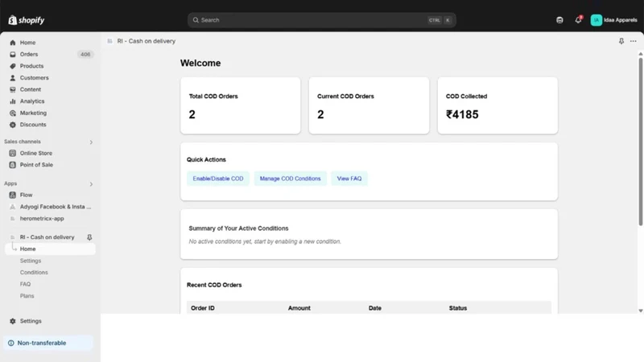The image size is (644, 362).
Task: Click the Non-transferable info icon
Action: coord(11,343)
